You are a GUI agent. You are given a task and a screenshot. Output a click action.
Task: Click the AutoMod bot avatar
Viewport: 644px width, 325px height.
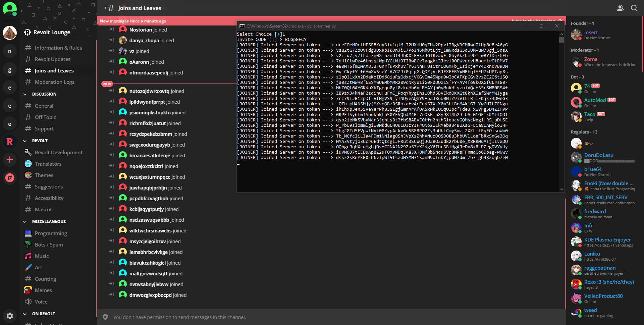(576, 102)
